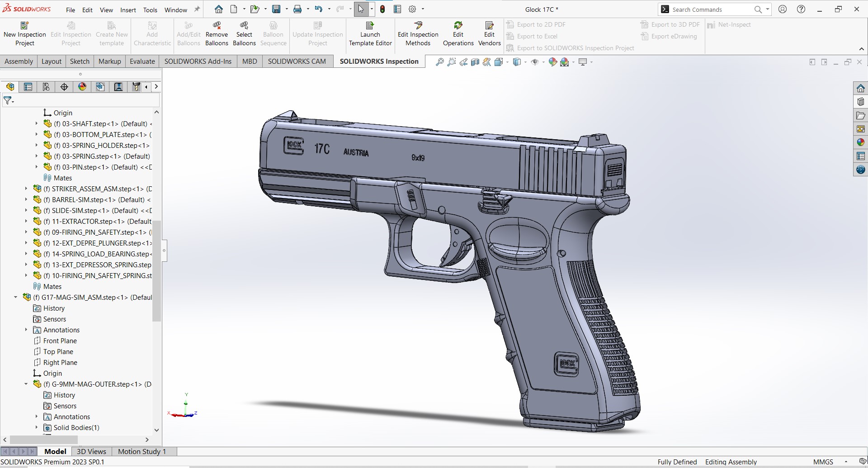Click the Open file folder icon

[x=255, y=9]
